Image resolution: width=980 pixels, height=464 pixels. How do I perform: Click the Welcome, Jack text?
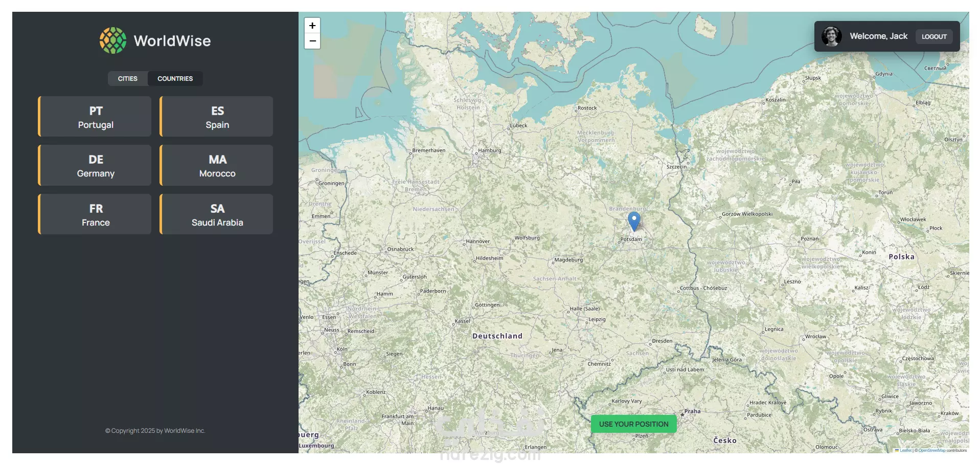coord(878,36)
